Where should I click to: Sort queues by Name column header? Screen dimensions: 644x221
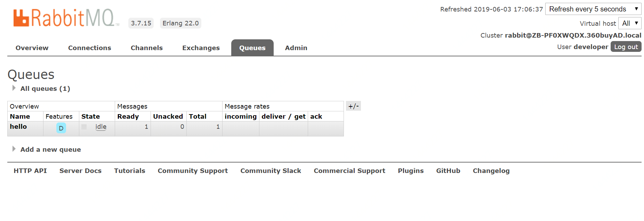[x=20, y=117]
